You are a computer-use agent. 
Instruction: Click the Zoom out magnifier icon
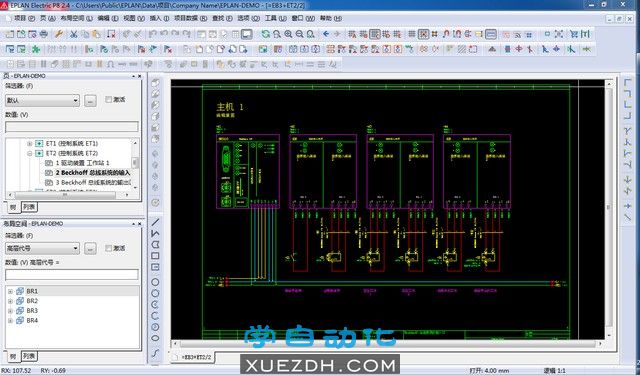point(300,34)
